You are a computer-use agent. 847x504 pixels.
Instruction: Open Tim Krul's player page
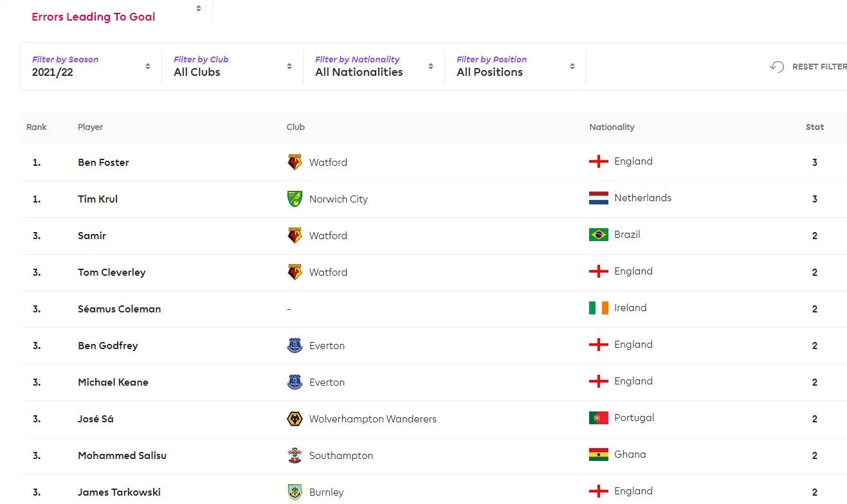(98, 199)
